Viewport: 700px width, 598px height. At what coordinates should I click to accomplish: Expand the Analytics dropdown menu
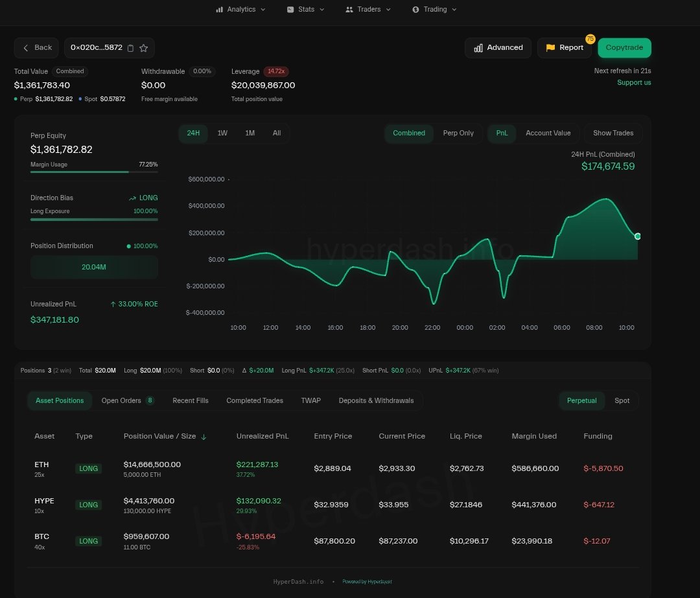point(262,10)
